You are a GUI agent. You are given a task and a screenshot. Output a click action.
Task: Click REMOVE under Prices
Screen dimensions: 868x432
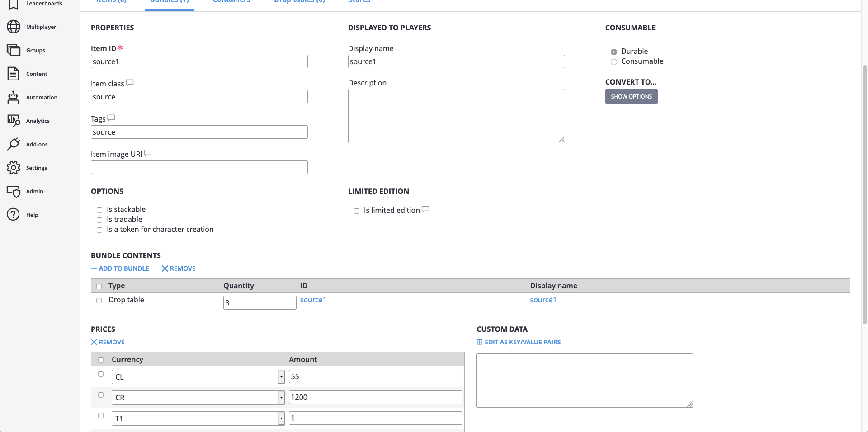click(108, 342)
